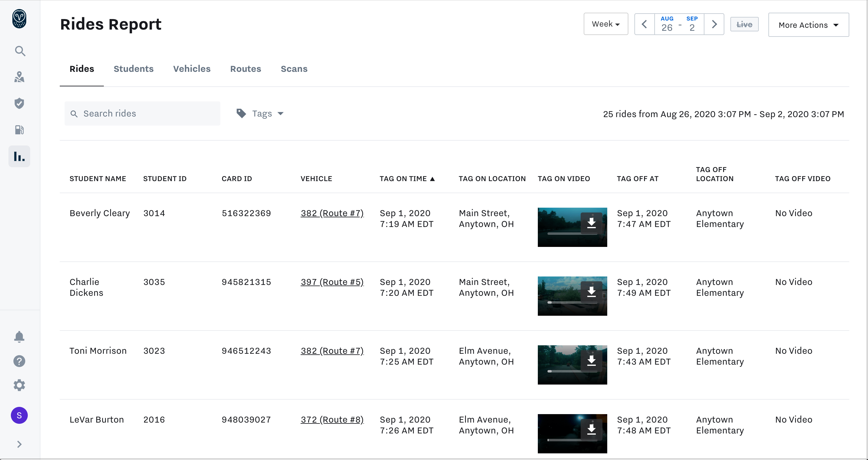Expand the sidebar with the chevron arrow

[19, 444]
